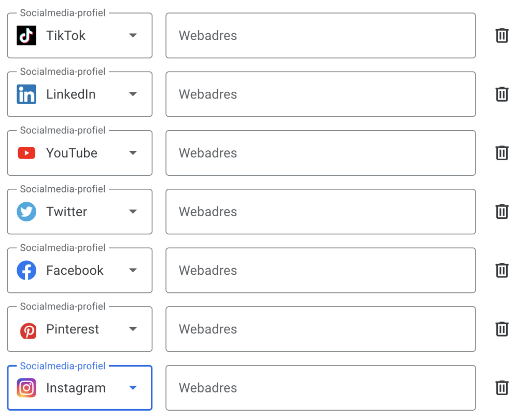Open the YouTube profile selector
This screenshot has width=531, height=420.
tap(133, 153)
